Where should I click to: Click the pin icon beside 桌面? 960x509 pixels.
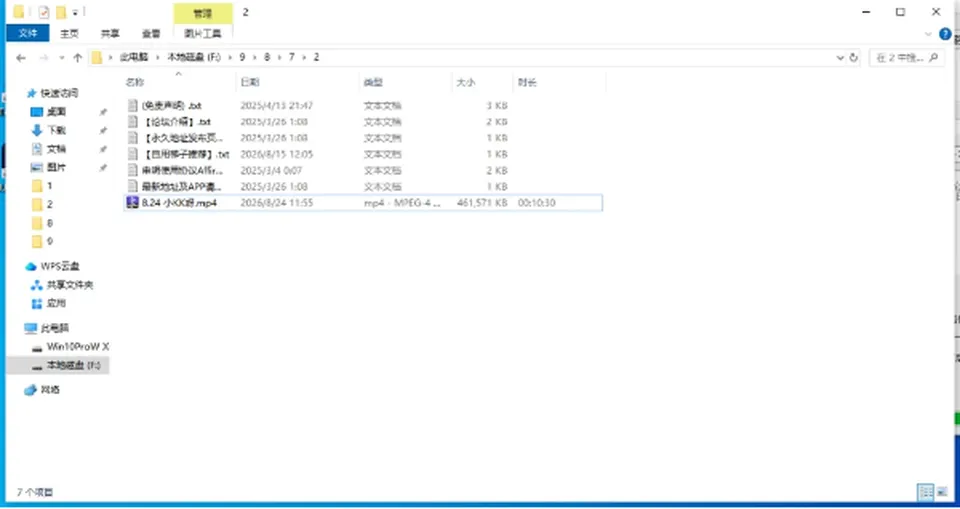coord(103,112)
